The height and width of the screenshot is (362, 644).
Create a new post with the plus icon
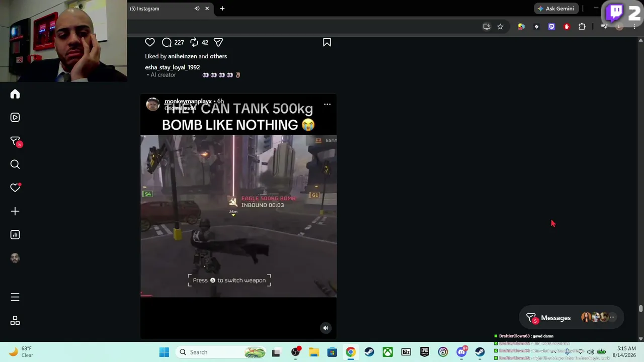[15, 211]
